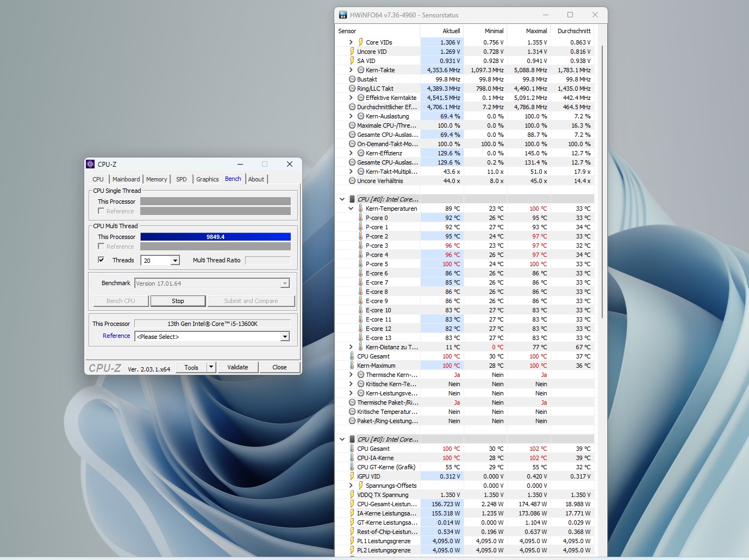Open the Reference processor Please Select dropdown
The height and width of the screenshot is (560, 749).
click(285, 337)
